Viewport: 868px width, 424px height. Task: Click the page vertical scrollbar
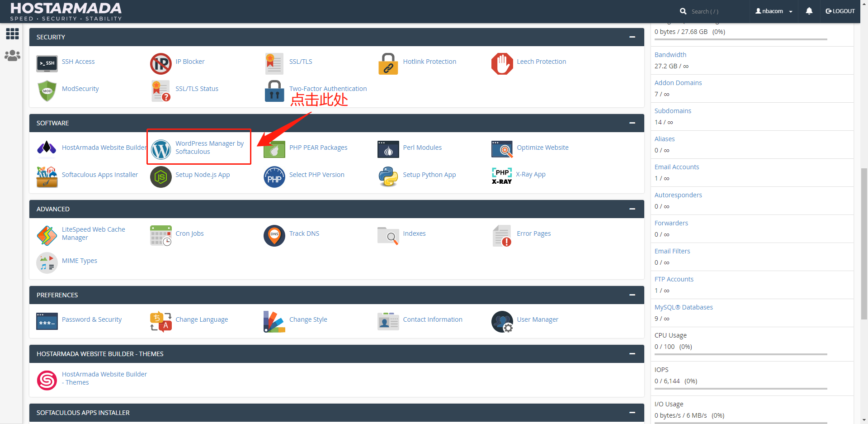pyautogui.click(x=864, y=243)
